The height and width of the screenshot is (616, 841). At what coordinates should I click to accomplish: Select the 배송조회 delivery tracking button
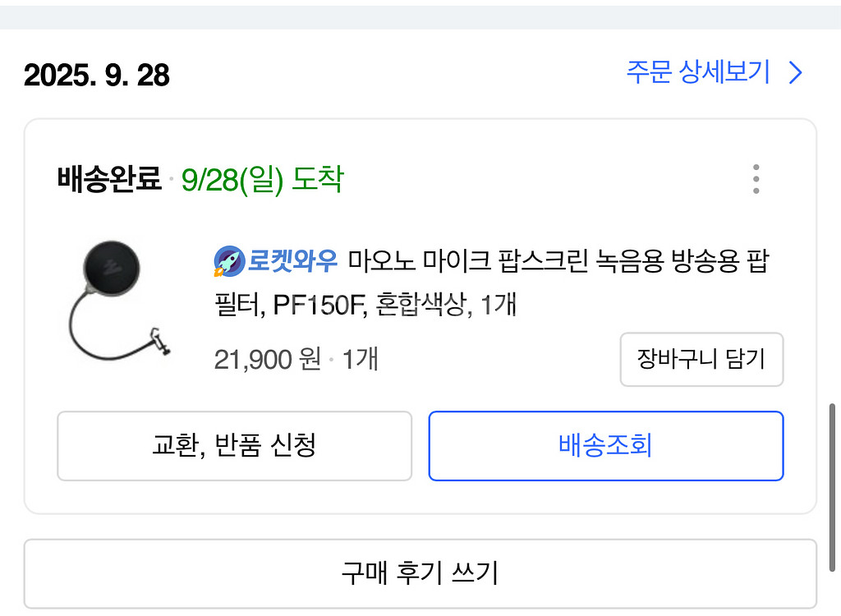point(605,446)
